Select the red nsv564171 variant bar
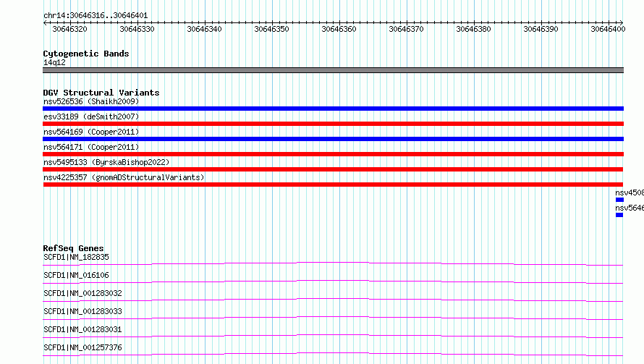This screenshot has height=364, width=644. coord(333,154)
